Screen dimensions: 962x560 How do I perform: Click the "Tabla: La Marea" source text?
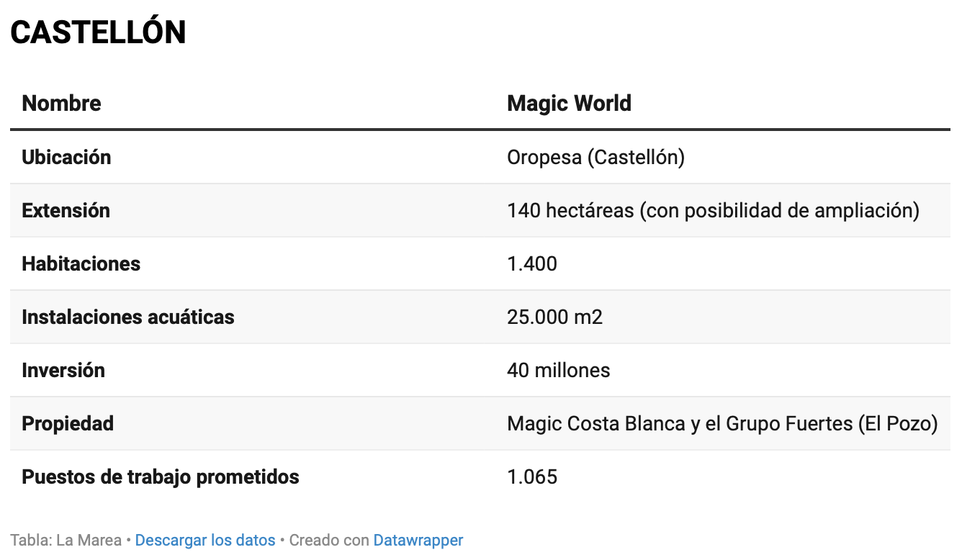66,540
